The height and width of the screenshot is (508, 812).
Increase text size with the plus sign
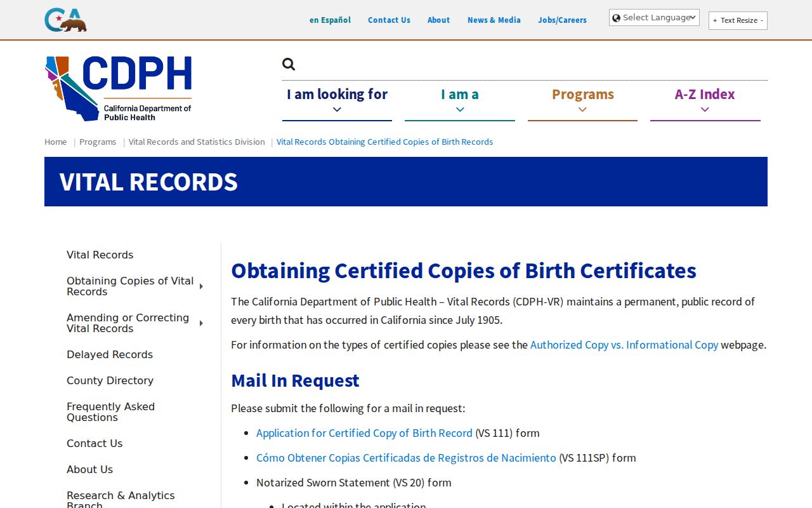pos(715,20)
